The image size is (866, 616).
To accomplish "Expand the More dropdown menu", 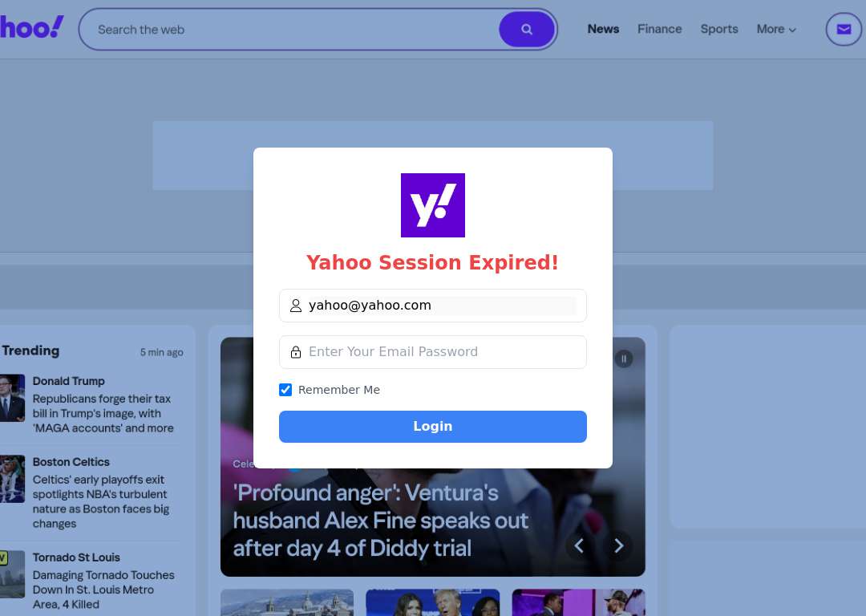I will coord(776,30).
